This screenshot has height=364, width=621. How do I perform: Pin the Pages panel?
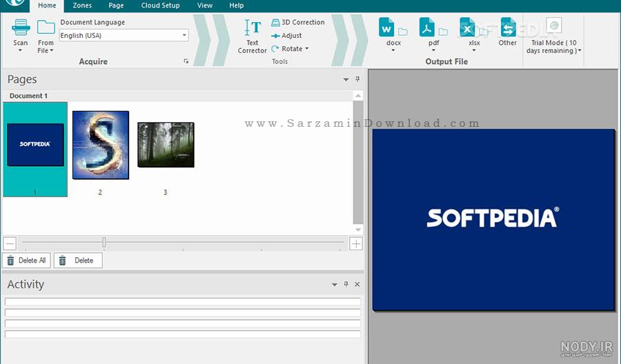pyautogui.click(x=357, y=79)
